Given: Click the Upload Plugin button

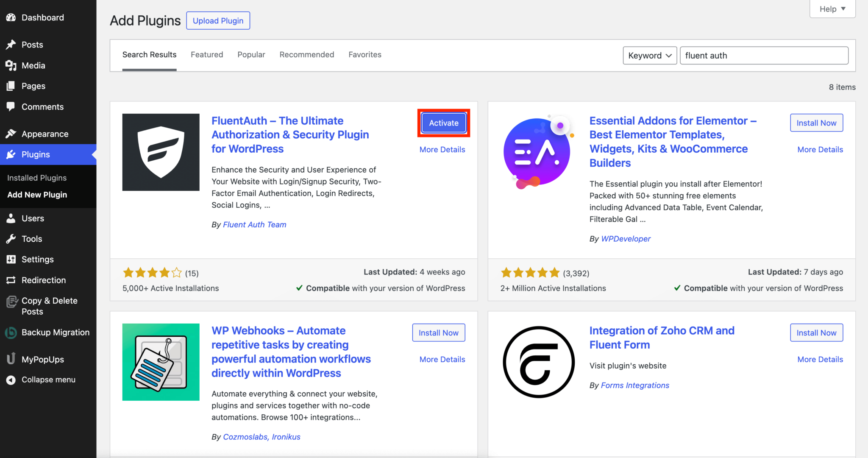Looking at the screenshot, I should tap(218, 21).
